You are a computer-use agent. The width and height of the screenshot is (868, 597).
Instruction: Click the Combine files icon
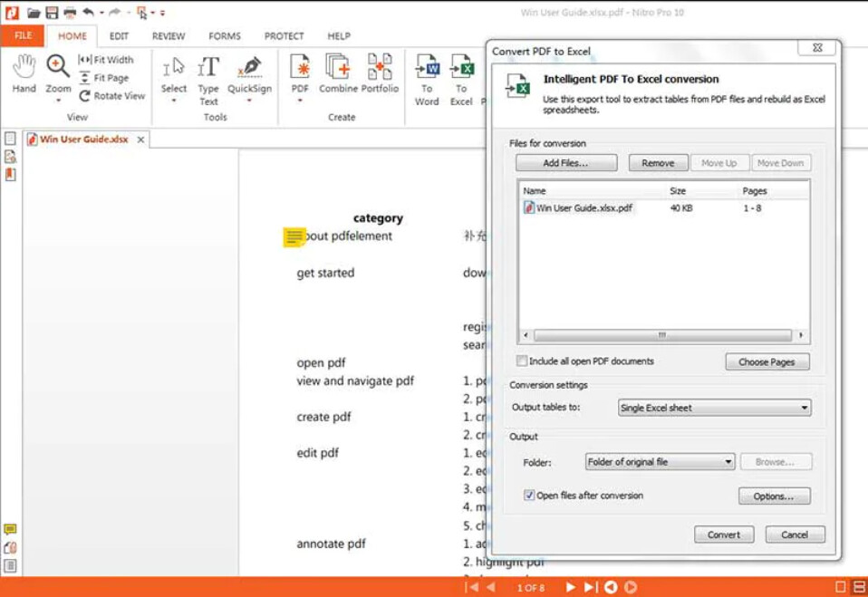(338, 74)
